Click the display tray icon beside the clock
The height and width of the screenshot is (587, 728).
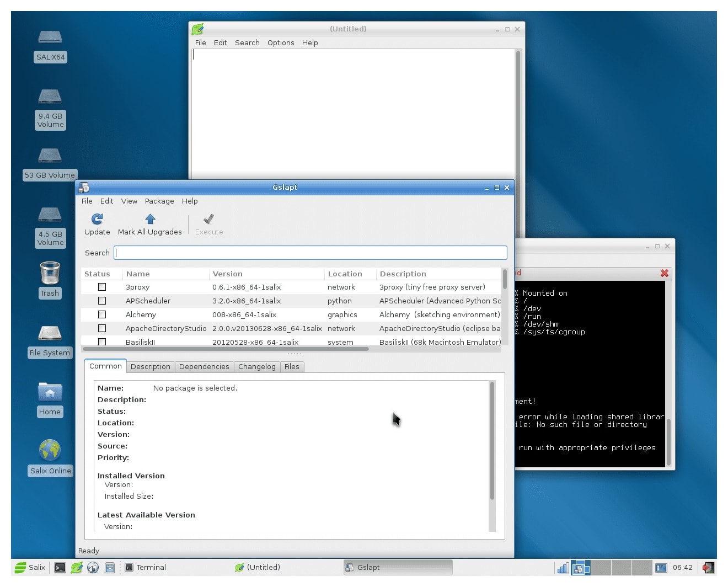[x=661, y=567]
